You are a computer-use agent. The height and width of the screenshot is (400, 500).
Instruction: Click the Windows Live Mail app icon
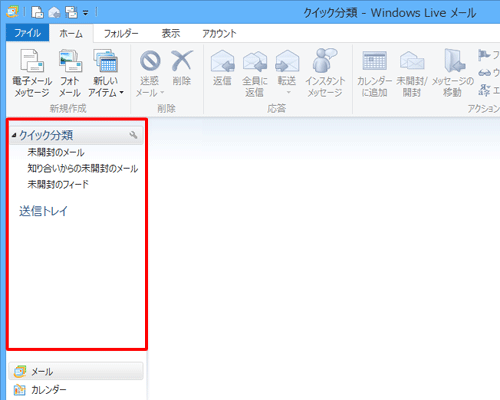[13, 12]
